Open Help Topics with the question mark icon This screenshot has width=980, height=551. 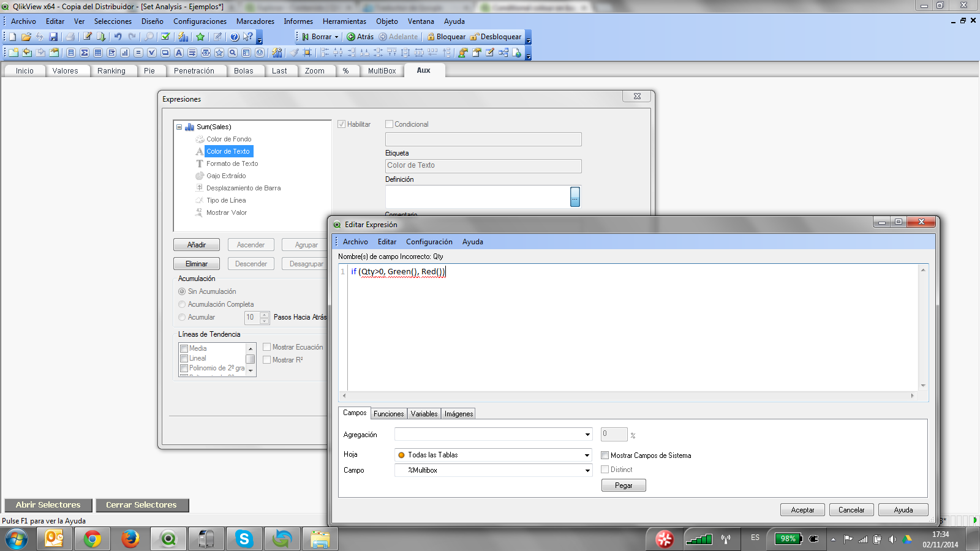point(235,37)
